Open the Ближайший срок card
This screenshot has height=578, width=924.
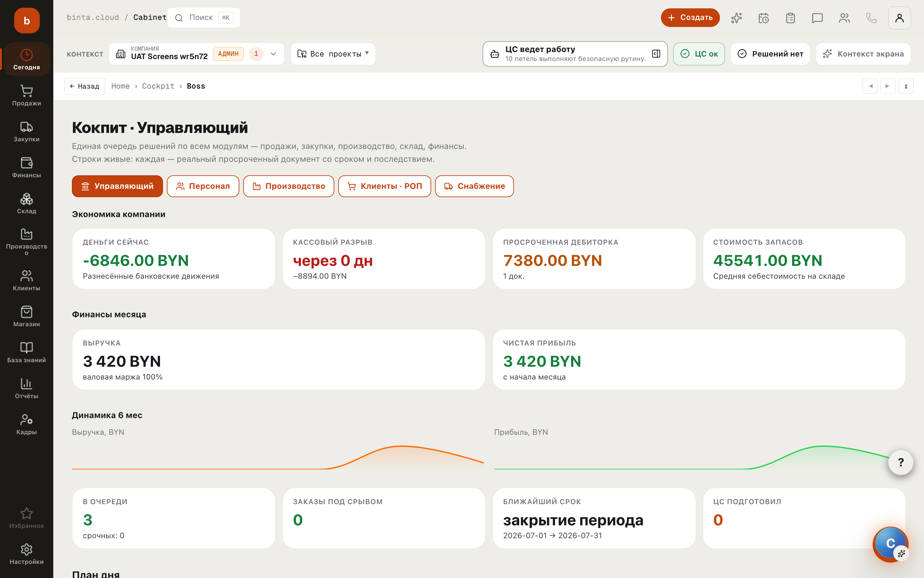click(594, 518)
